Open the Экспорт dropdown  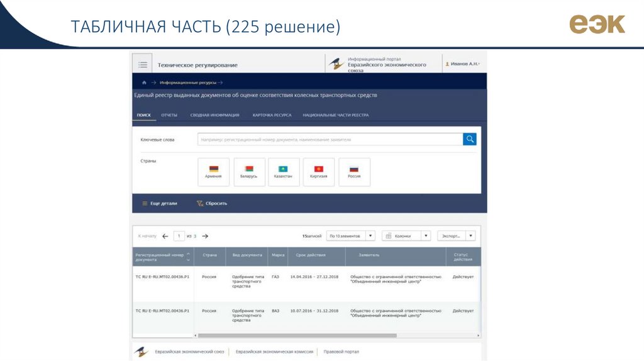(x=456, y=236)
